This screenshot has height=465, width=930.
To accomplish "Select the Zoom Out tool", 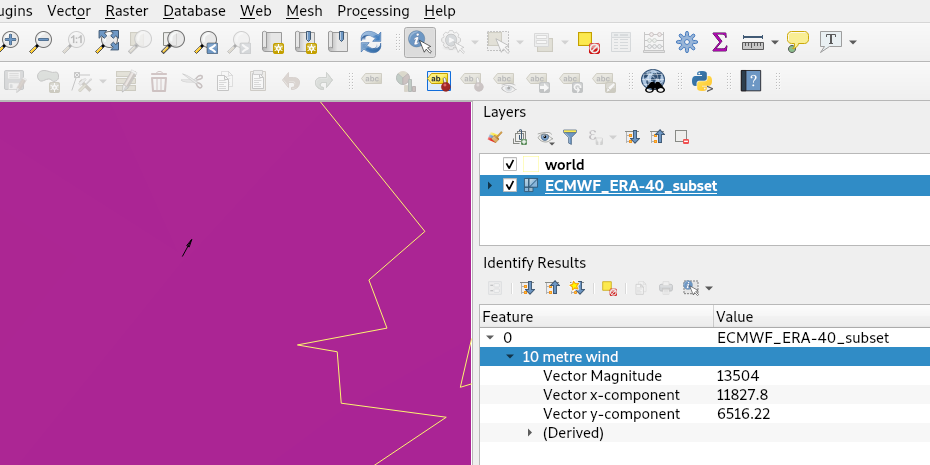I will pos(41,42).
